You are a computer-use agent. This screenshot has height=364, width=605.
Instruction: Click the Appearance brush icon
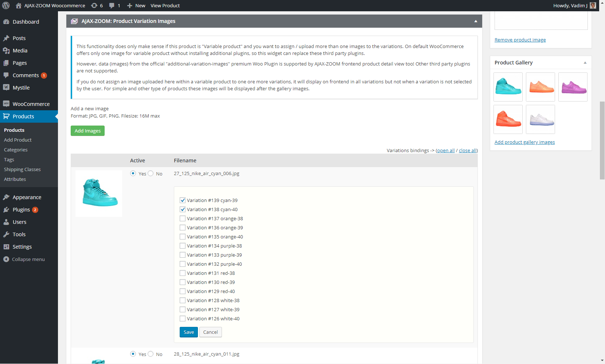(6, 197)
